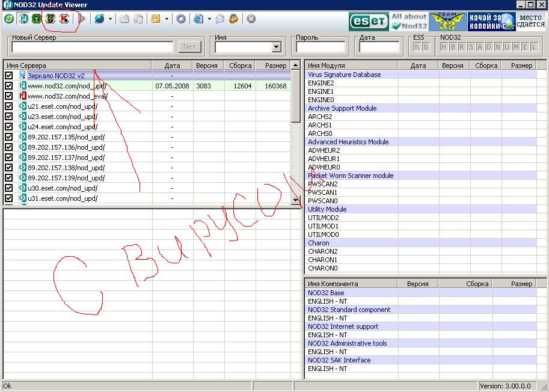Click the blue globe toolbar icon

[99, 19]
